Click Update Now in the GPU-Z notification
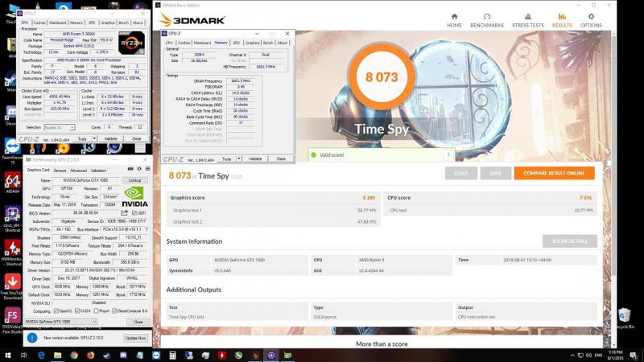The width and height of the screenshot is (644, 362). tap(134, 337)
